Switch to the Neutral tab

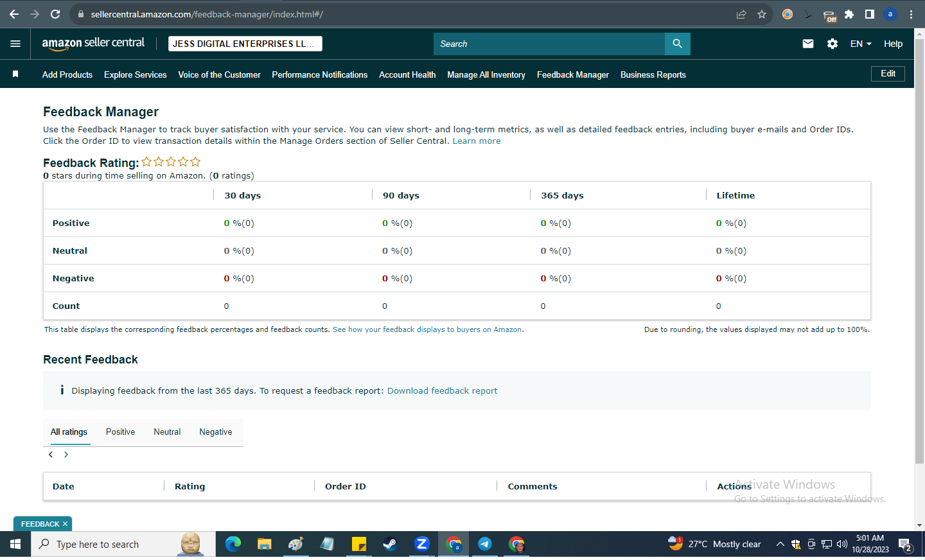[167, 432]
